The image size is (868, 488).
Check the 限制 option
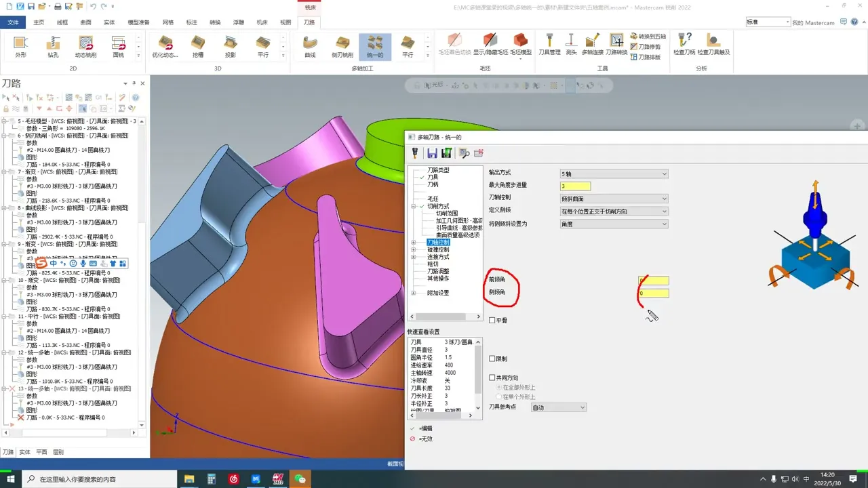pos(492,359)
